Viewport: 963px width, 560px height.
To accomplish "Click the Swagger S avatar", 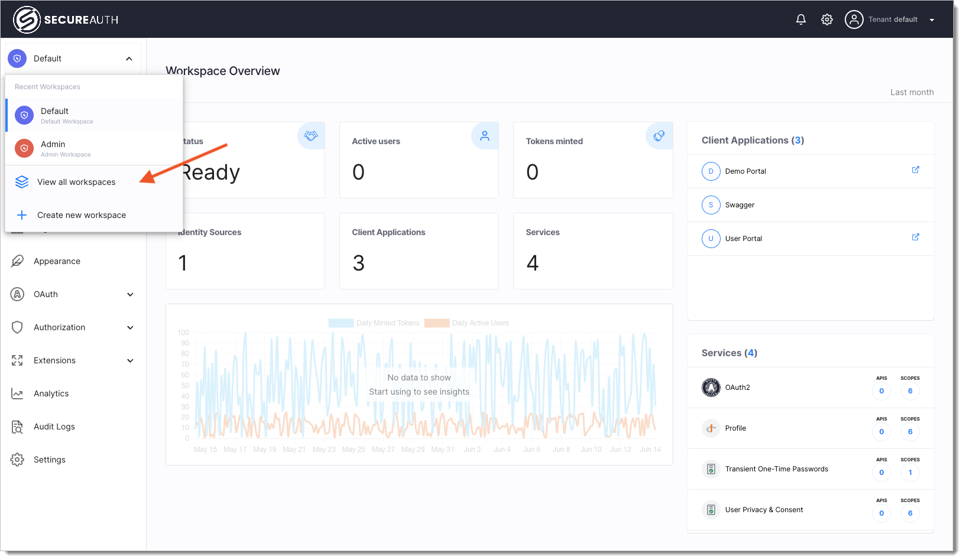I will click(711, 205).
